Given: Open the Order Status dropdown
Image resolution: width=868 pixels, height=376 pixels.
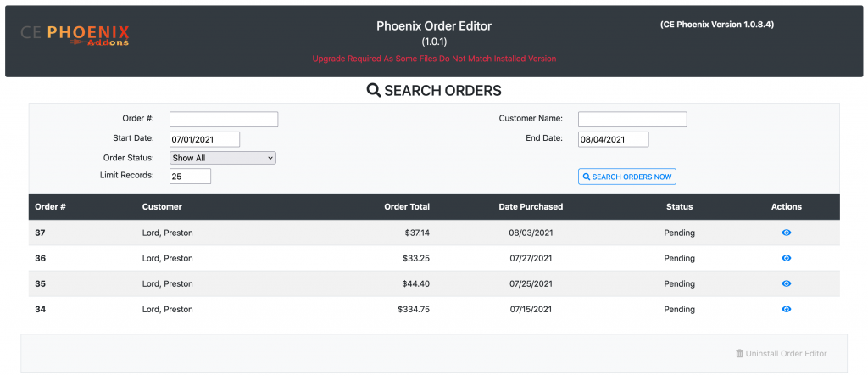Looking at the screenshot, I should [223, 158].
